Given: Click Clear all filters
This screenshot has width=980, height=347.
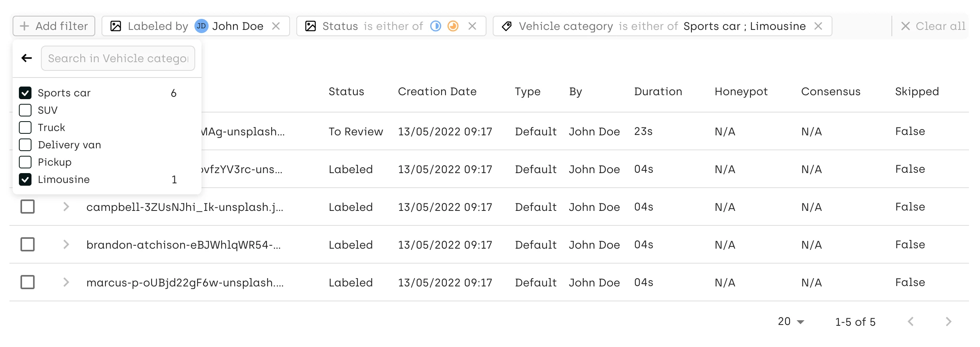Looking at the screenshot, I should coord(933,26).
